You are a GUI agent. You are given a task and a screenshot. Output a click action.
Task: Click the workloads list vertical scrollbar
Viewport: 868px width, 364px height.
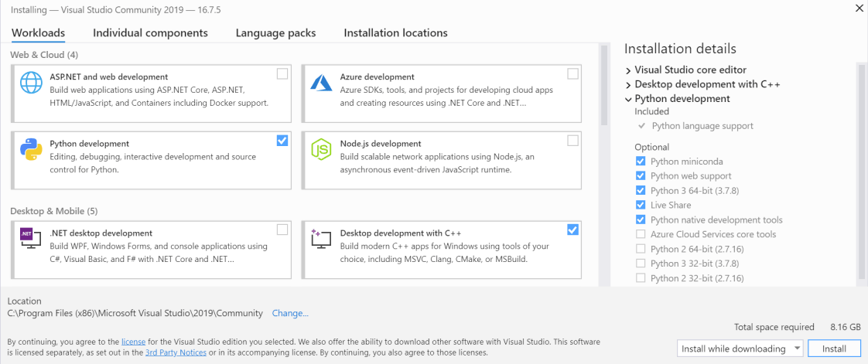(605, 85)
